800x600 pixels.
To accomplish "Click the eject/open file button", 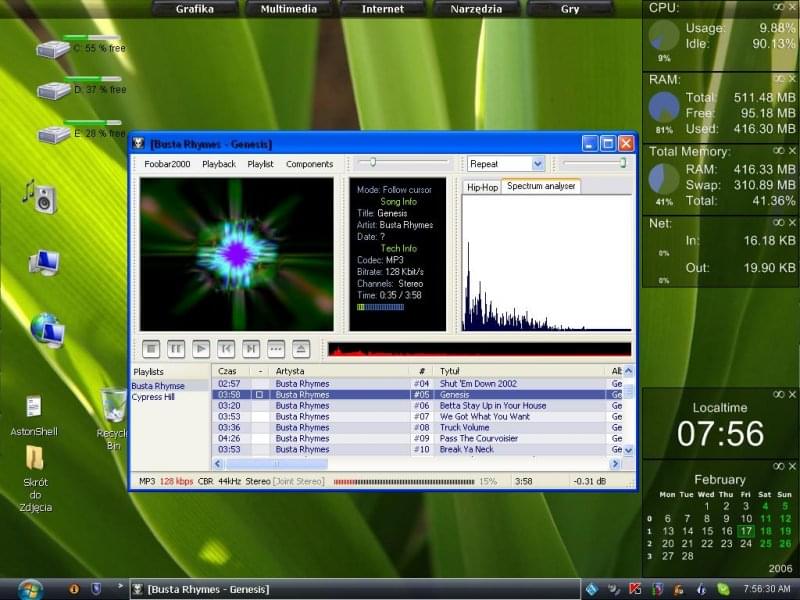I will [x=301, y=349].
